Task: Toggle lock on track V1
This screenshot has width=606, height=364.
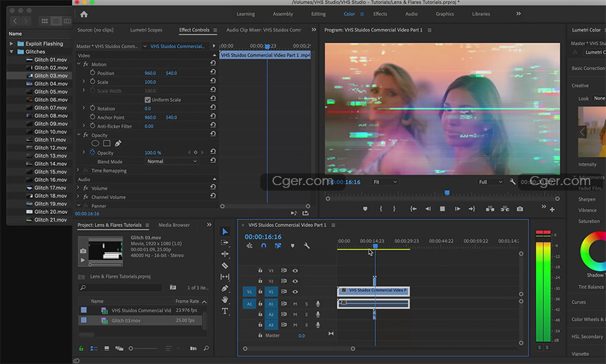Action: pos(260,292)
